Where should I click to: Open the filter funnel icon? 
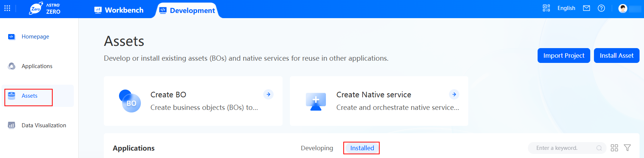coord(627,148)
